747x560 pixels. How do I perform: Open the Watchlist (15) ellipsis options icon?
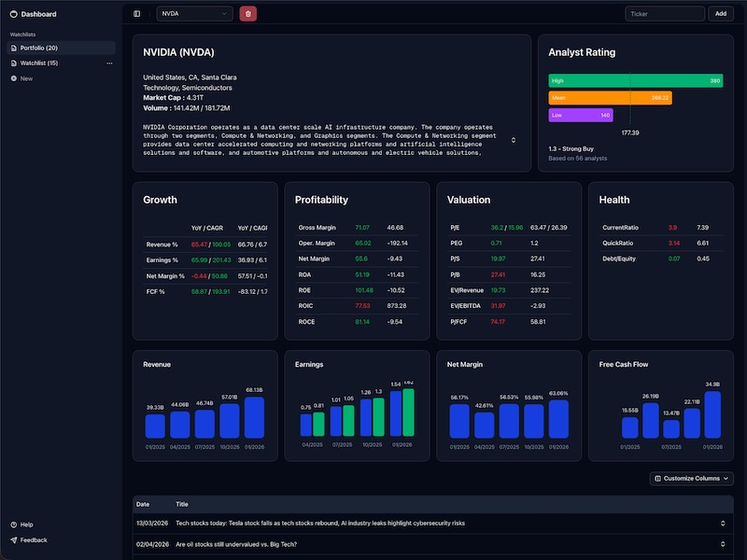click(109, 63)
